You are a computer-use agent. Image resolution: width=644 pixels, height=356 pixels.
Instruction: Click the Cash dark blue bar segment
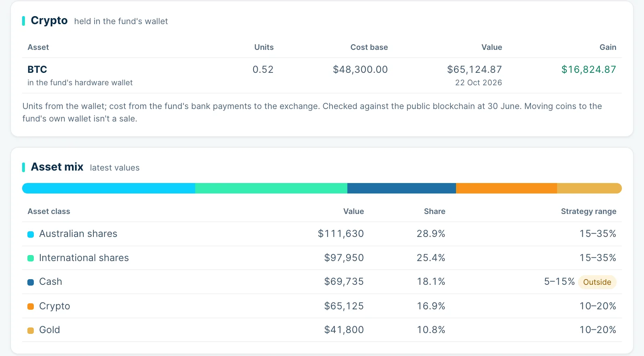click(402, 188)
